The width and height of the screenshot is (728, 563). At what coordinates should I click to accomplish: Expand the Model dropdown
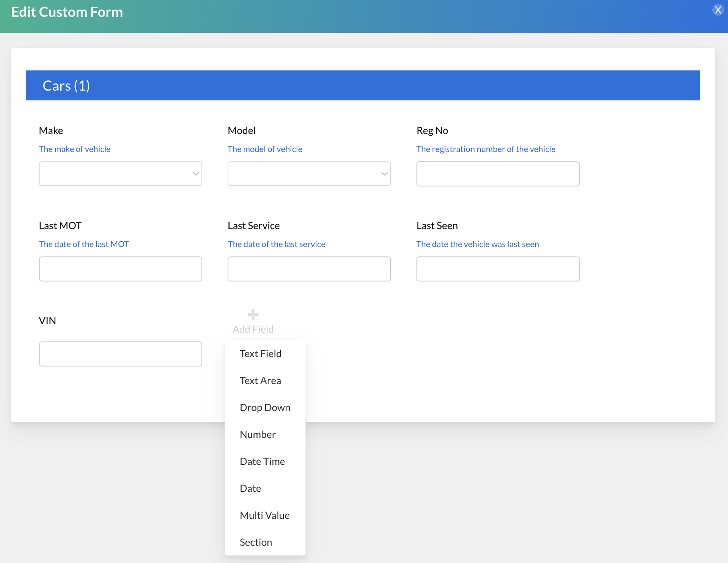(x=309, y=174)
